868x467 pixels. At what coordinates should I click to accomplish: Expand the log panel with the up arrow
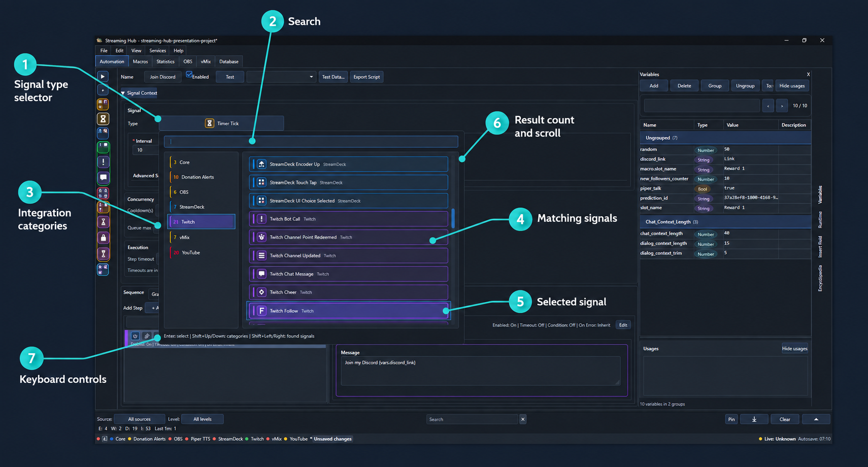(816, 419)
